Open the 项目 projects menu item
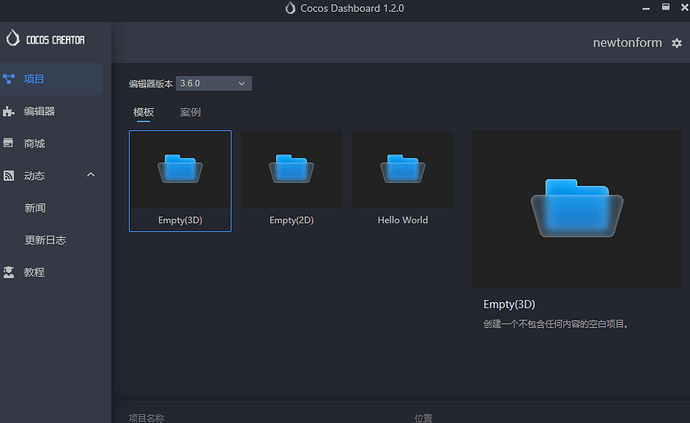Image resolution: width=690 pixels, height=423 pixels. (x=51, y=79)
